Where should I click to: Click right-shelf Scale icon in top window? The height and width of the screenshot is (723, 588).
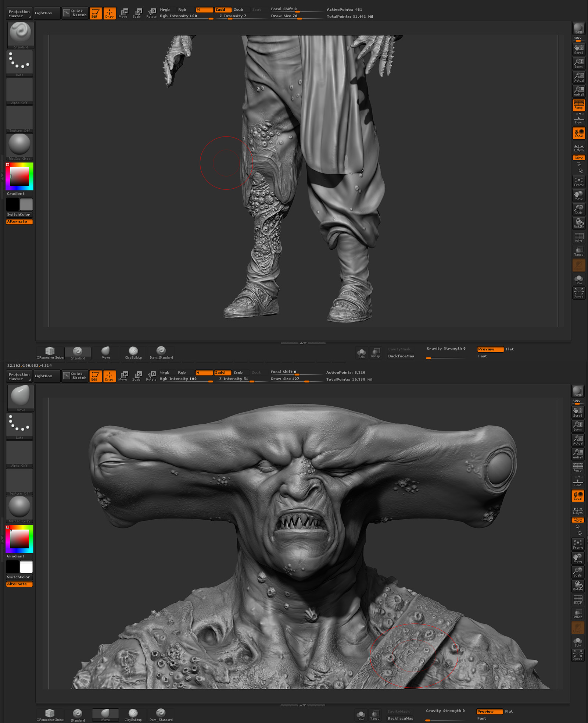[579, 210]
